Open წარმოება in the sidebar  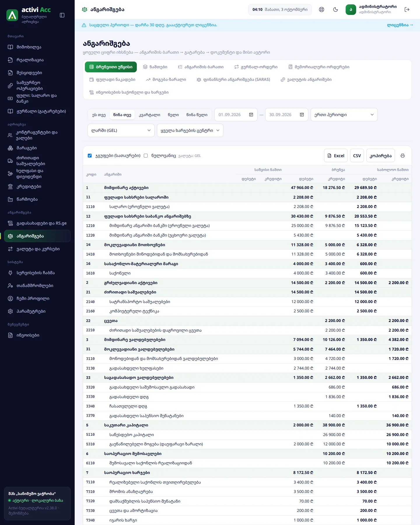coord(37,199)
